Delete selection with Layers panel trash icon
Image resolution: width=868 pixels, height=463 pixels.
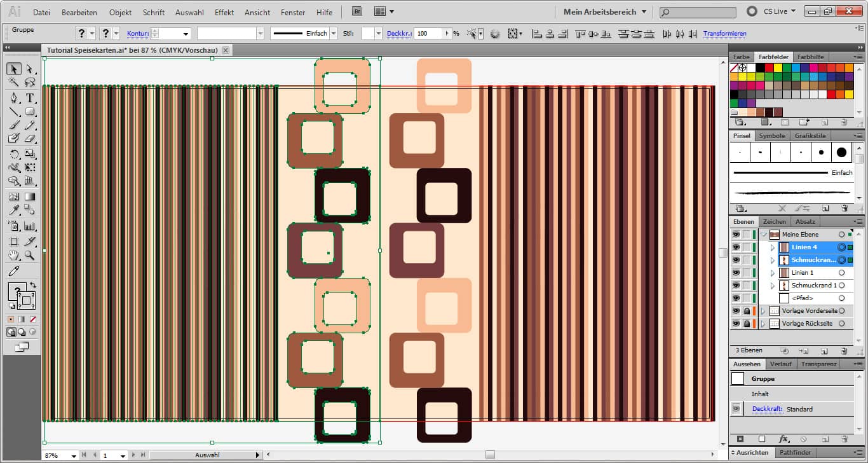coord(844,350)
